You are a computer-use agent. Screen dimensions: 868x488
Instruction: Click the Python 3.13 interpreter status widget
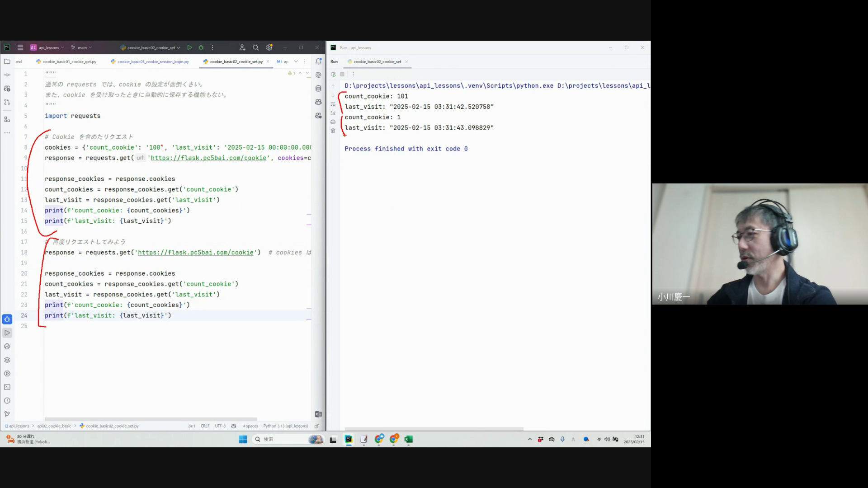285,426
